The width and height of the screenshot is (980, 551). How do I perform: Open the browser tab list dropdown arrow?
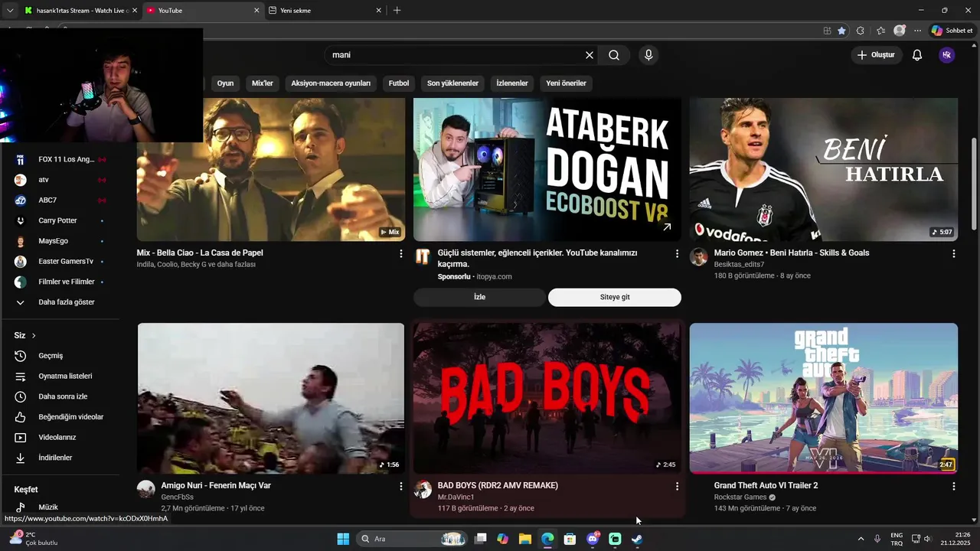10,11
